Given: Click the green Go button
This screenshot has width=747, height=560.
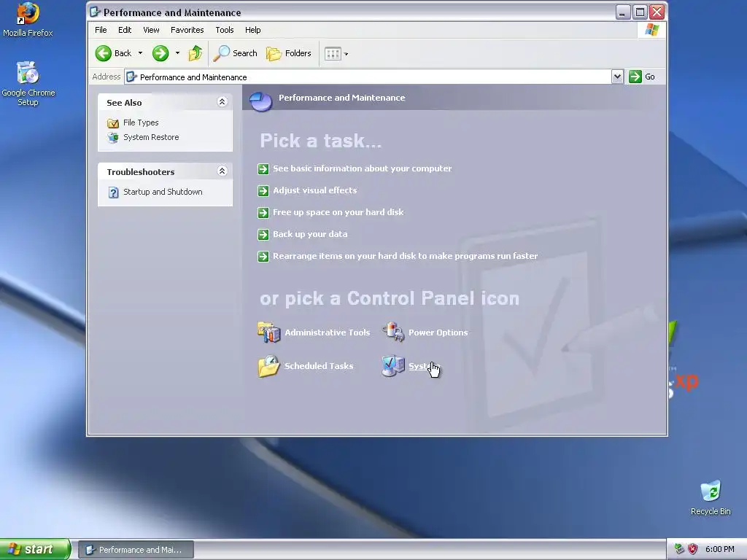Looking at the screenshot, I should tap(642, 77).
